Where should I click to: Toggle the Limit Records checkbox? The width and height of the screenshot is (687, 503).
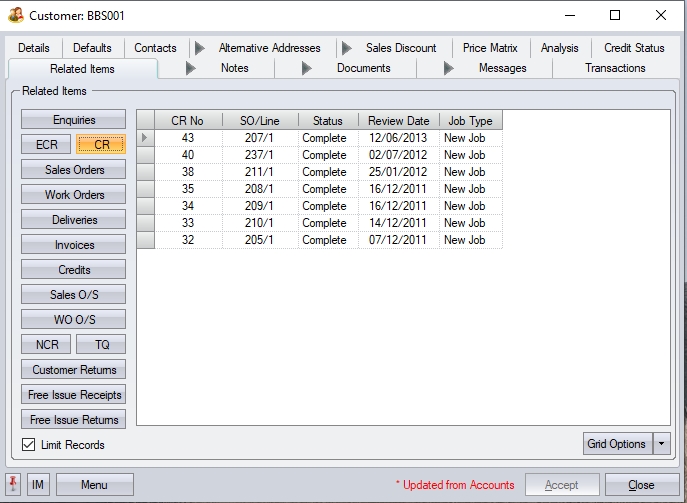[x=28, y=445]
